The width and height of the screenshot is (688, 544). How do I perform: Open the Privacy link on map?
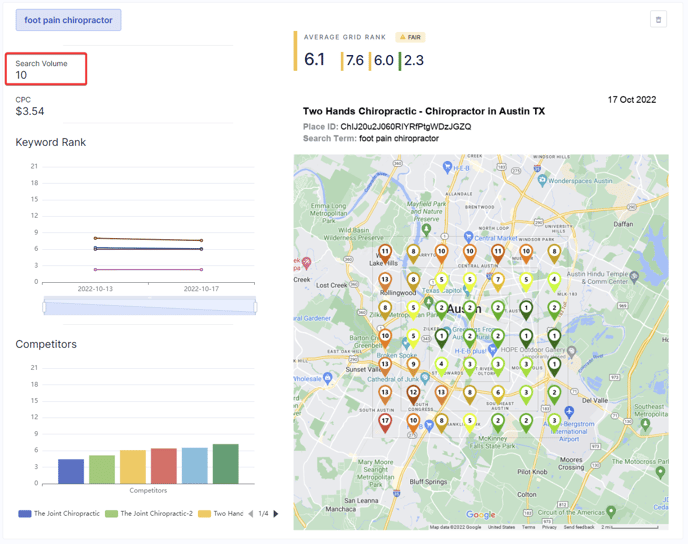(x=549, y=527)
